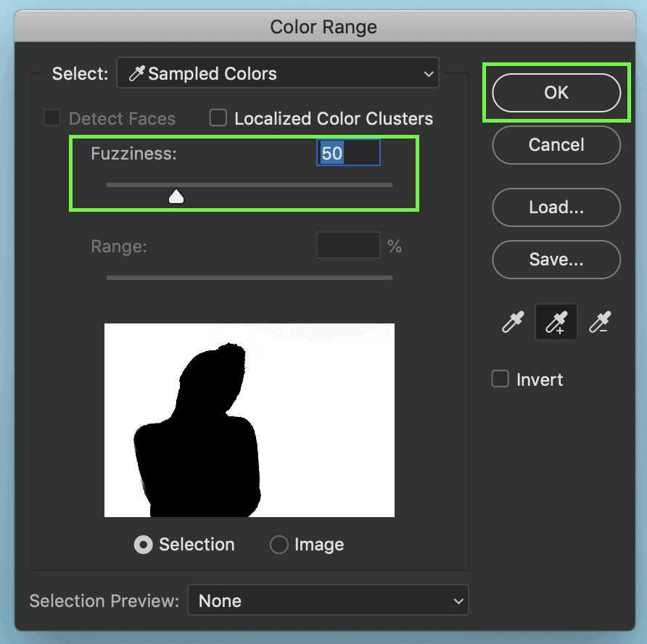Viewport: 647px width, 644px height.
Task: Tick the Detect Faces checkbox
Action: click(x=52, y=117)
